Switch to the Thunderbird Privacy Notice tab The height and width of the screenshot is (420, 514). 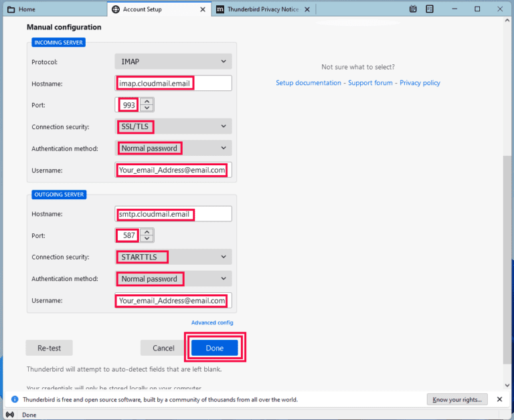point(263,9)
